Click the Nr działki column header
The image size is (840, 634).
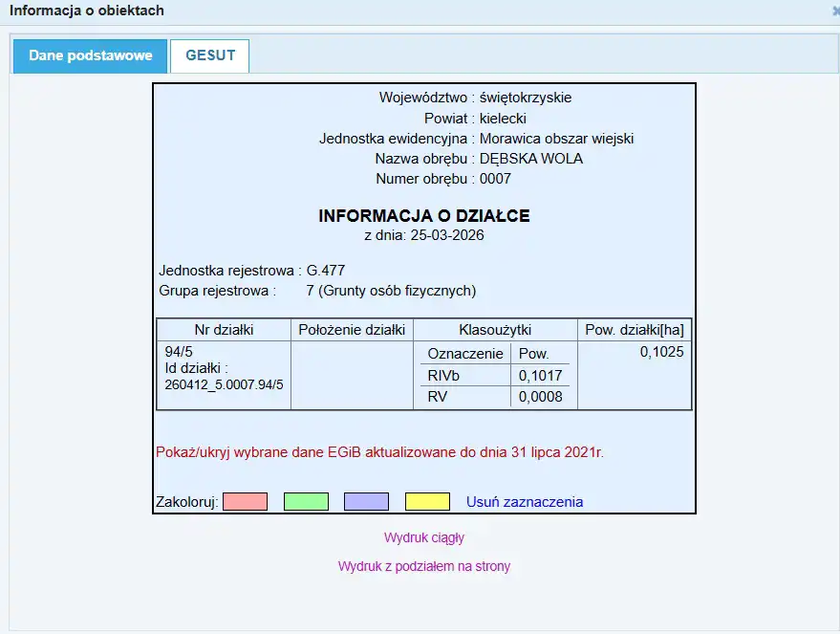(224, 330)
